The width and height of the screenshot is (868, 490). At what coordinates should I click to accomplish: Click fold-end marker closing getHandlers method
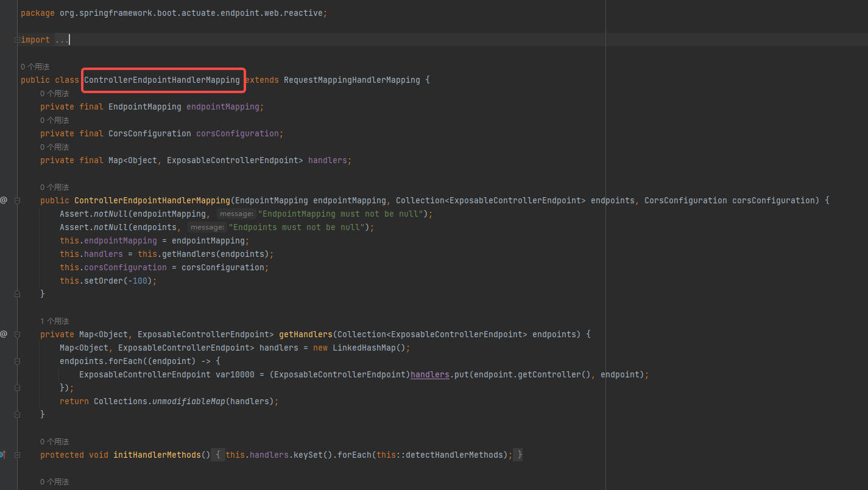pyautogui.click(x=17, y=415)
